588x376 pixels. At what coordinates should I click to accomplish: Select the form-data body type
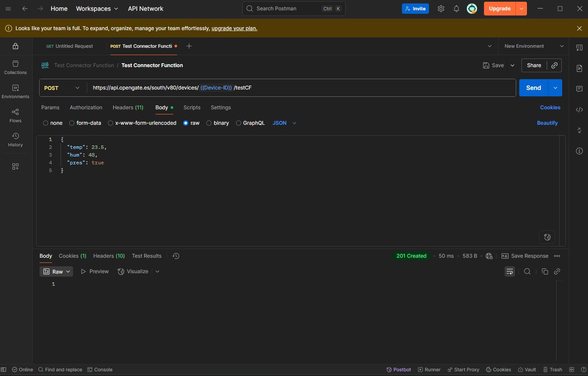pos(72,123)
